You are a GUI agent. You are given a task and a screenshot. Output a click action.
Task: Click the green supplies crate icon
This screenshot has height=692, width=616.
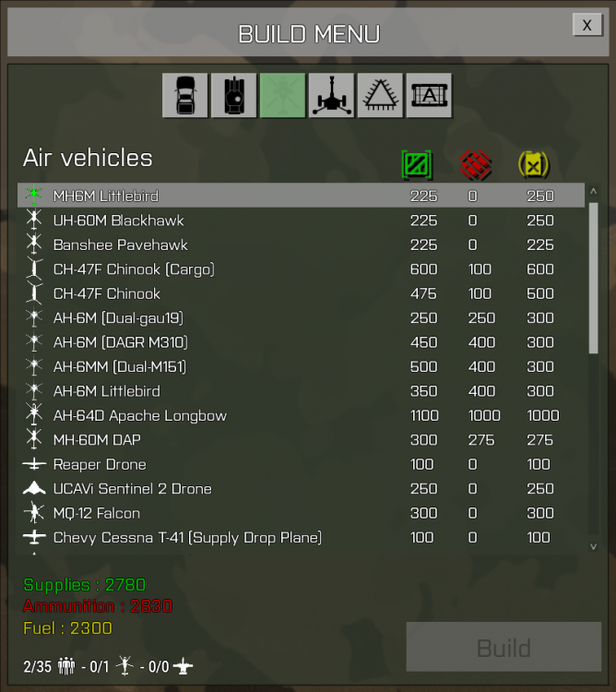click(417, 165)
